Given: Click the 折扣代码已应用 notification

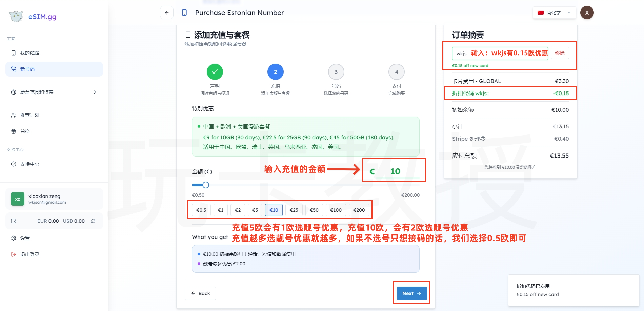Looking at the screenshot, I should [x=573, y=290].
